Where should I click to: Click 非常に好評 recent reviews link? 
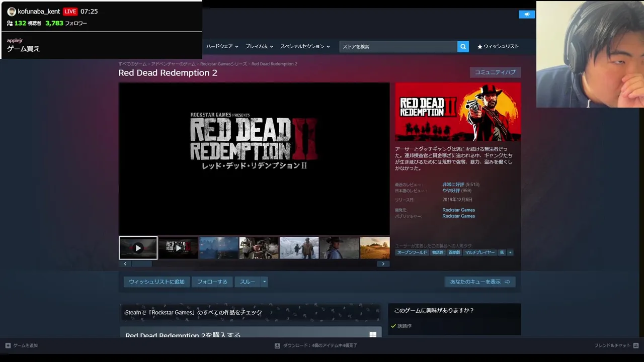click(x=453, y=185)
